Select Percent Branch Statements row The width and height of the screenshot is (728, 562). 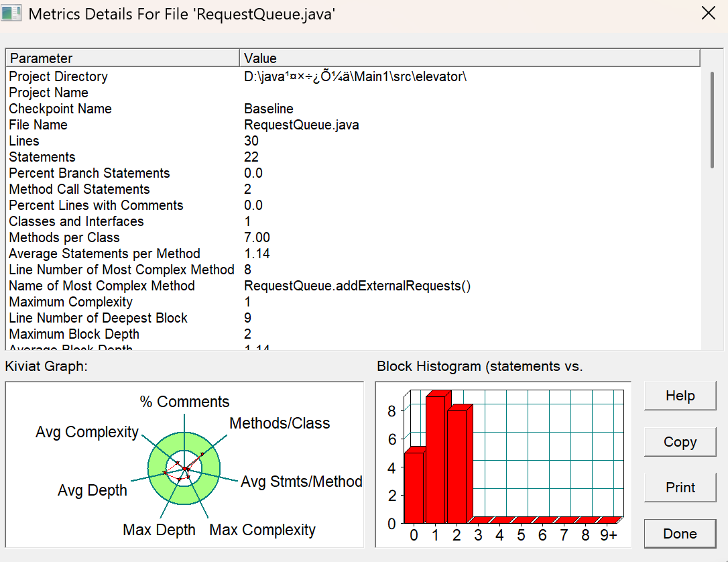[353, 173]
